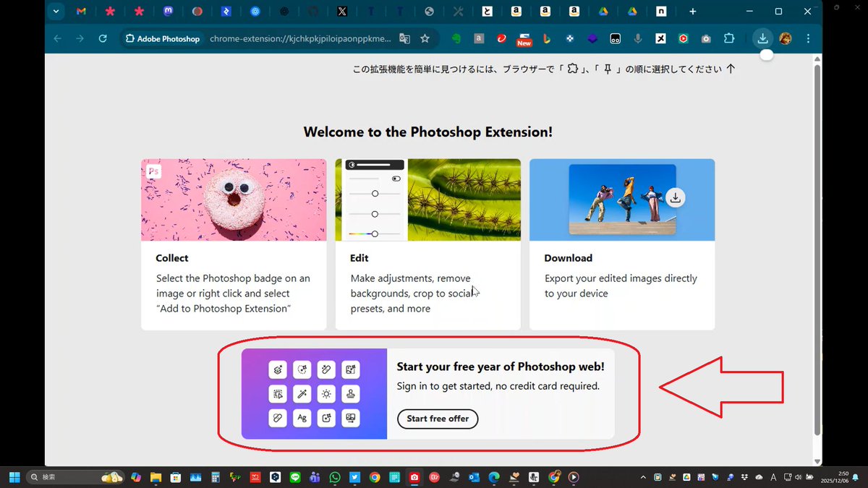The width and height of the screenshot is (868, 488).
Task: Click the page scrollbar up arrow
Action: [x=818, y=59]
